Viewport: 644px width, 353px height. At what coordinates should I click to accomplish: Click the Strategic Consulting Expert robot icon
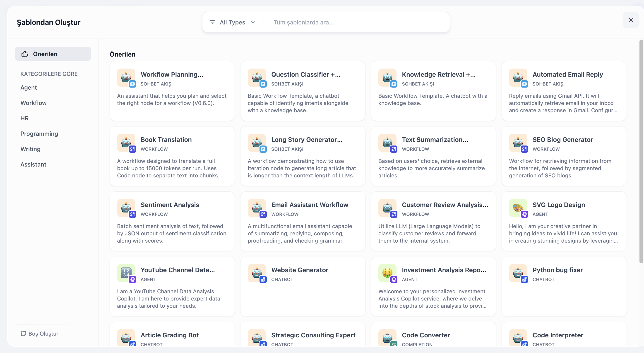pos(257,338)
